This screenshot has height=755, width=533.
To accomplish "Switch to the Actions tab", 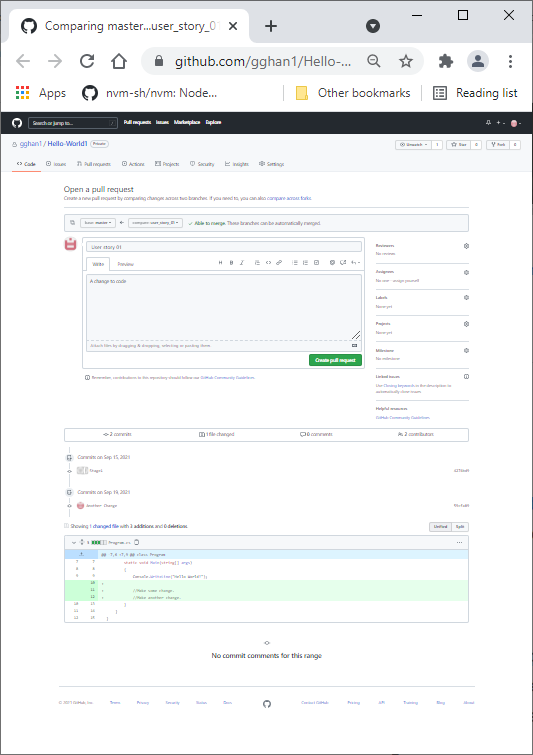I will (x=133, y=164).
